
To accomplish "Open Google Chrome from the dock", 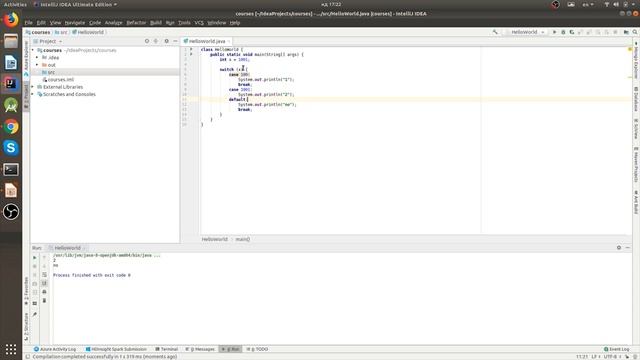I will (x=11, y=127).
